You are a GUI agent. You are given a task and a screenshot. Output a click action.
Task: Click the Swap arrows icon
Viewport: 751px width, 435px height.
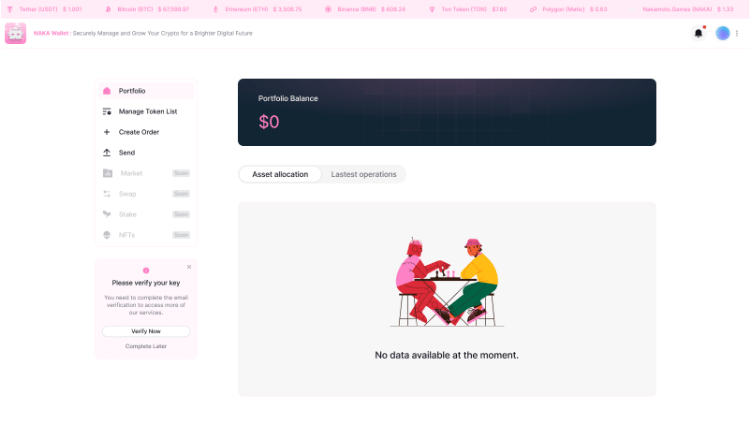(x=107, y=194)
